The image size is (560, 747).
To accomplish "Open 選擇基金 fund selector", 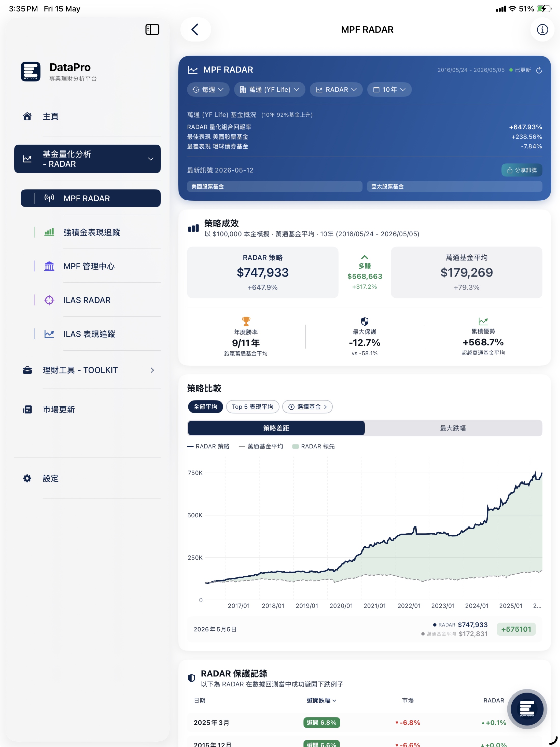I will tap(307, 407).
